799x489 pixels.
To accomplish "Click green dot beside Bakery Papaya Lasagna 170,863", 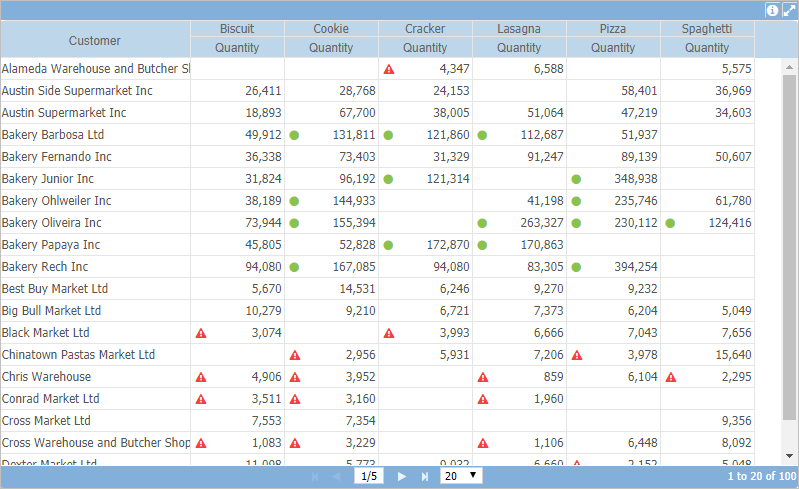I will (x=482, y=246).
